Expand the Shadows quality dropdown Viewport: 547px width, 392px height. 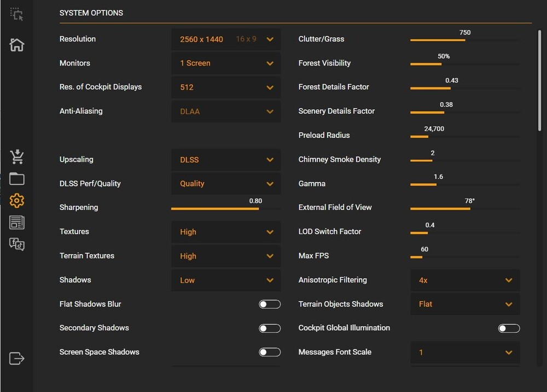226,280
